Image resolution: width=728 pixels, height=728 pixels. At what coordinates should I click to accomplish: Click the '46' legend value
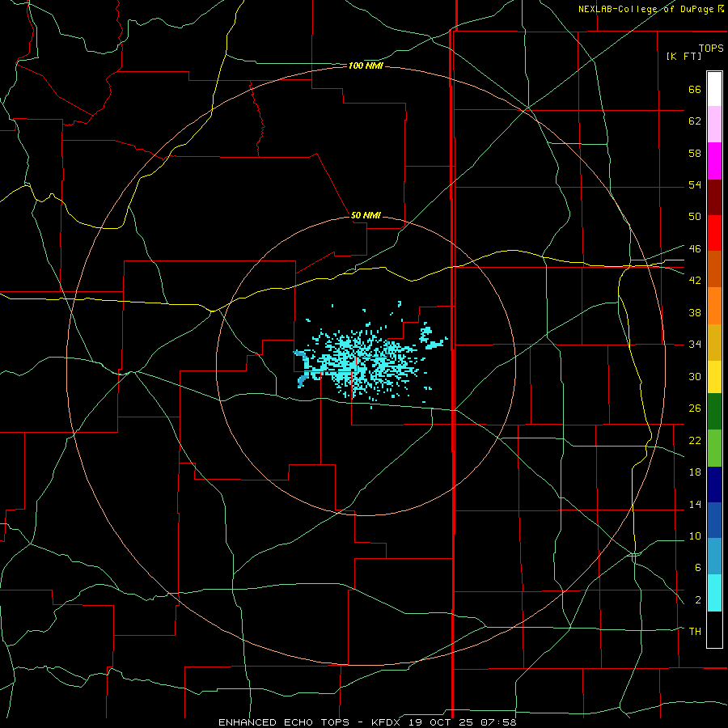[x=695, y=248]
